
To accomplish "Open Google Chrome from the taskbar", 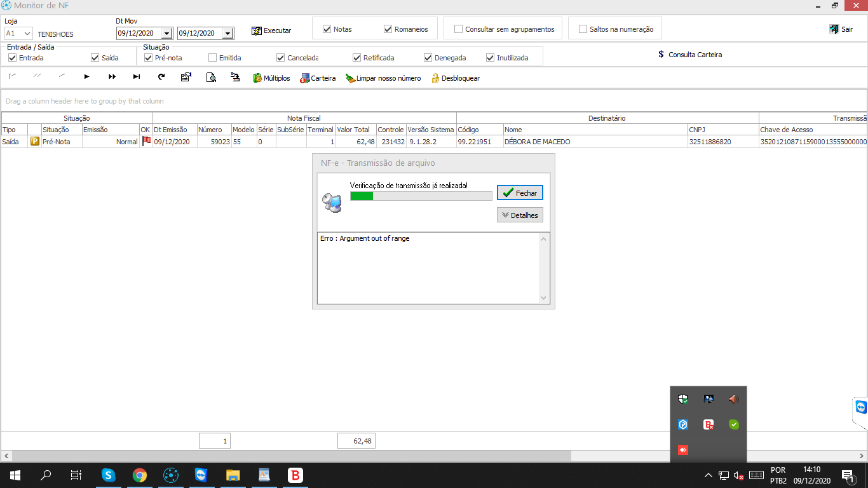I will pyautogui.click(x=140, y=475).
